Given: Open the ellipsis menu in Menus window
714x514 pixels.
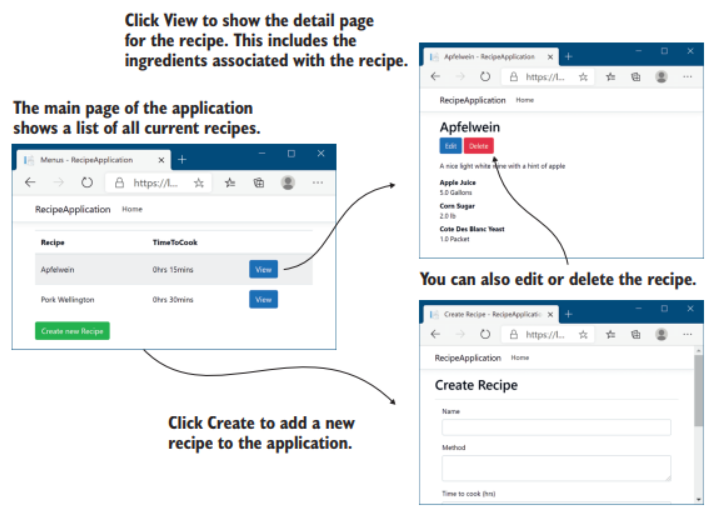Looking at the screenshot, I should (318, 183).
